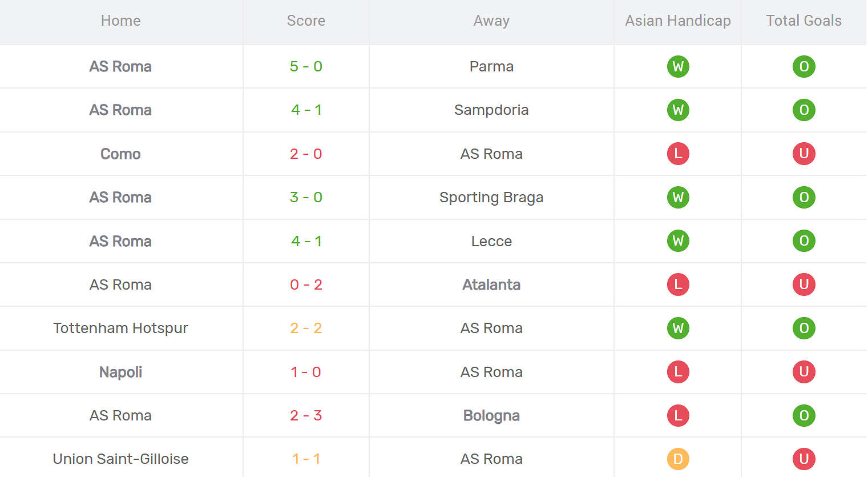Click the Total Goals column header

804,21
